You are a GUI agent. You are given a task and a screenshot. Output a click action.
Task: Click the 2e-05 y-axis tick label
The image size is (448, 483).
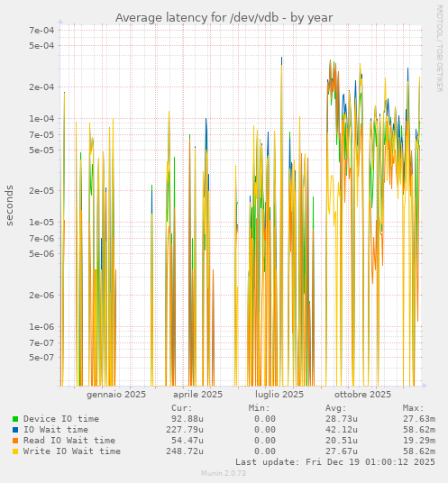(x=41, y=191)
